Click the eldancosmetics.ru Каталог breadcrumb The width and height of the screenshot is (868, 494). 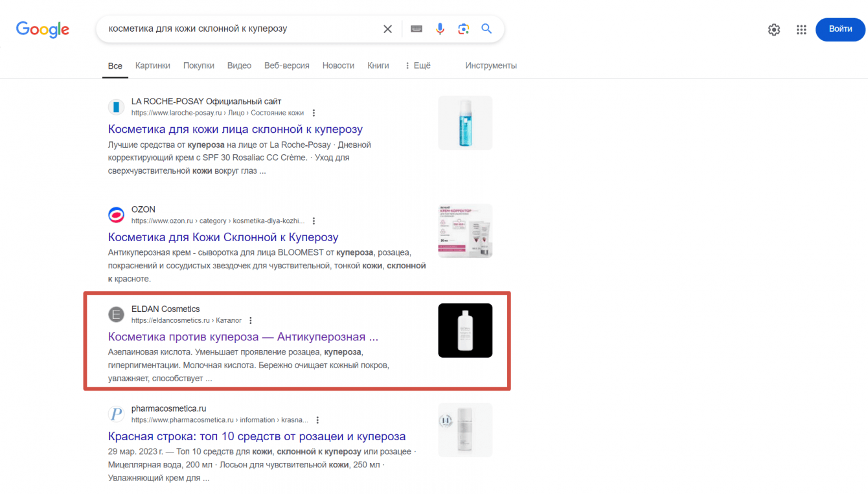pos(187,320)
